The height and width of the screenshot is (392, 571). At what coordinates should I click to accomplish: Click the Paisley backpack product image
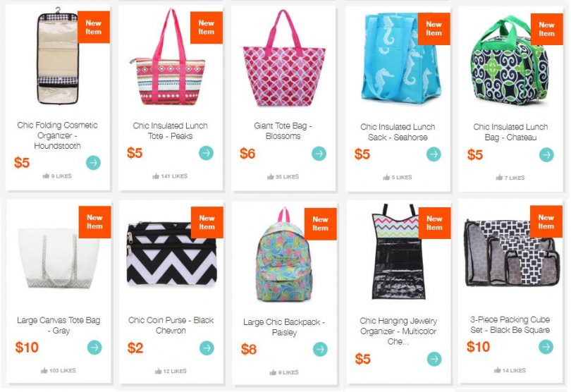283,255
